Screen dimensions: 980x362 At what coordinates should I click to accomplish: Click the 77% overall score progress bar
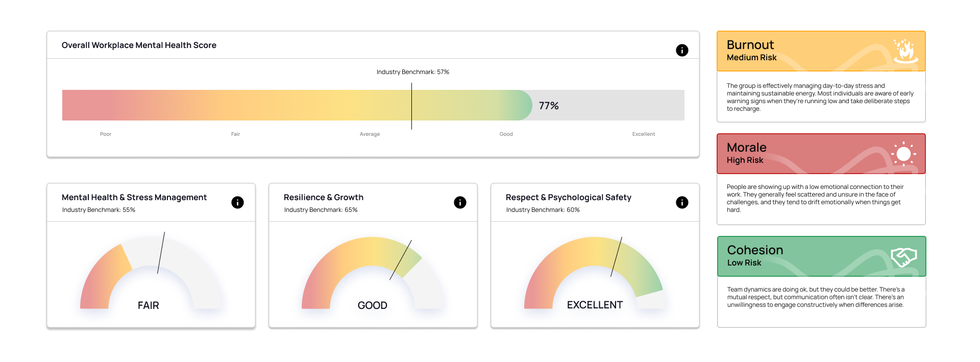click(296, 105)
